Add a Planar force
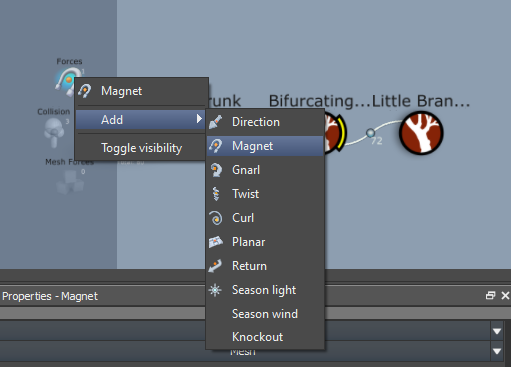Screen dimensions: 511x367 265,242
